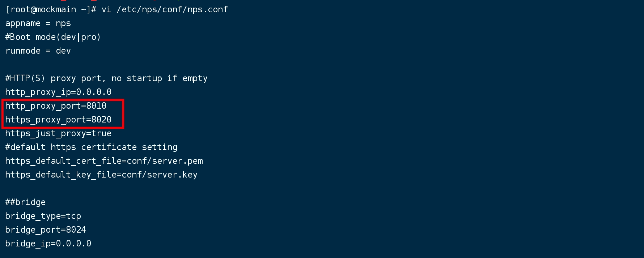
Task: Click the word true after https_just_proxy
Action: tap(101, 133)
